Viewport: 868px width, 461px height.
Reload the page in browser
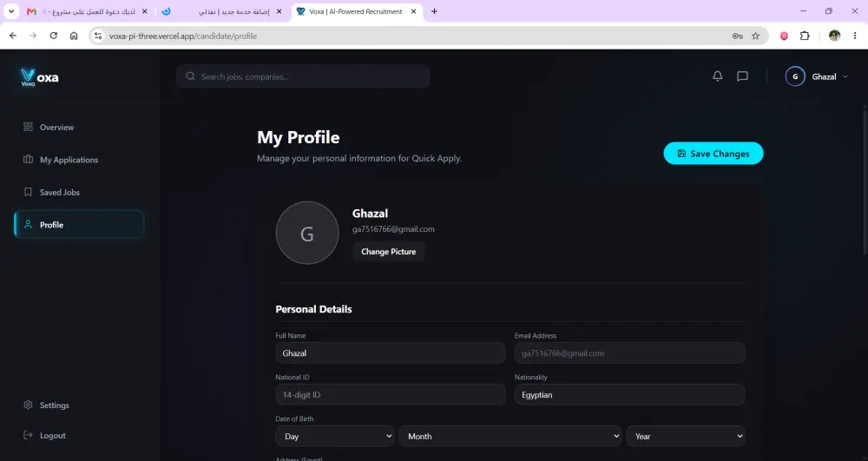click(53, 36)
